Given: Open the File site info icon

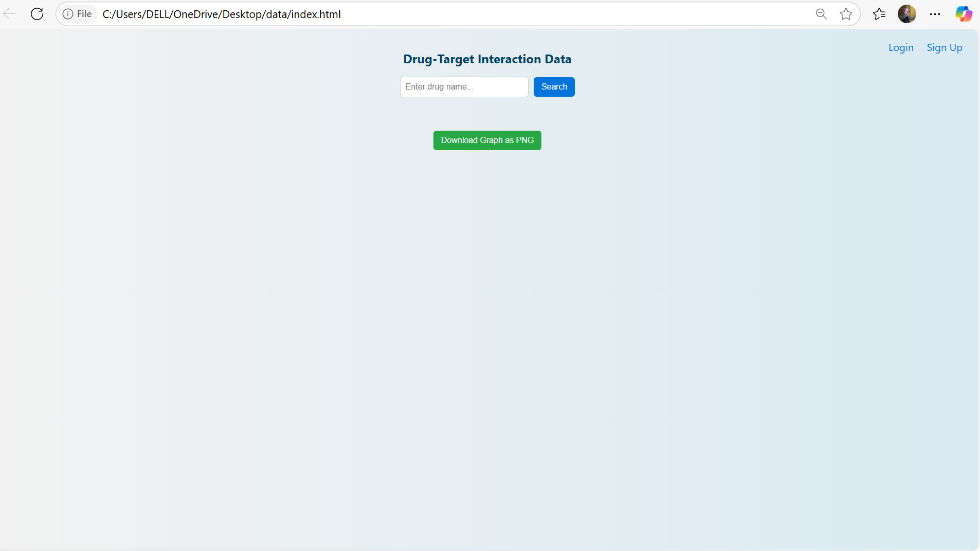Looking at the screenshot, I should (x=77, y=14).
